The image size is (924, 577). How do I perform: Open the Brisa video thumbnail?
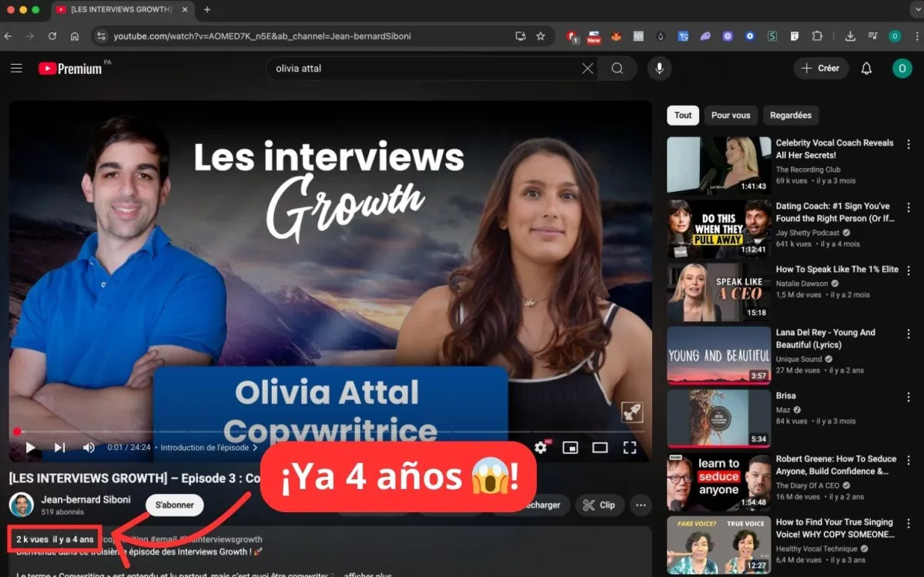(718, 418)
